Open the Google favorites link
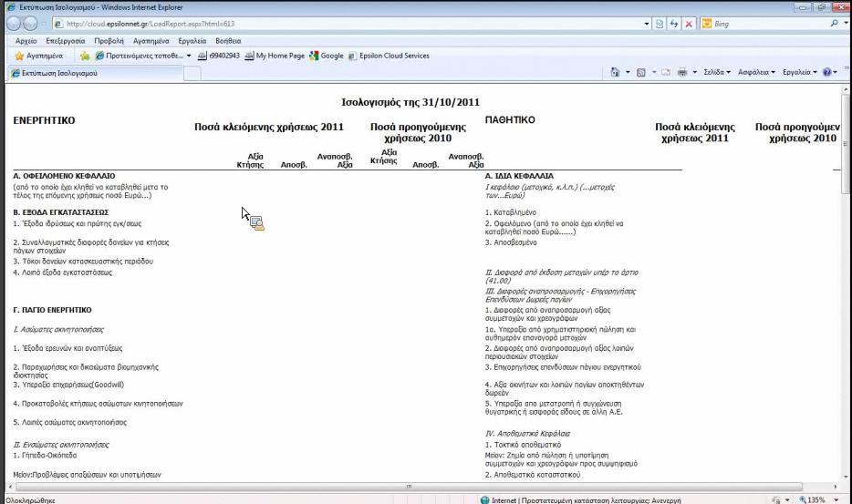This screenshot has width=852, height=504. tap(327, 56)
